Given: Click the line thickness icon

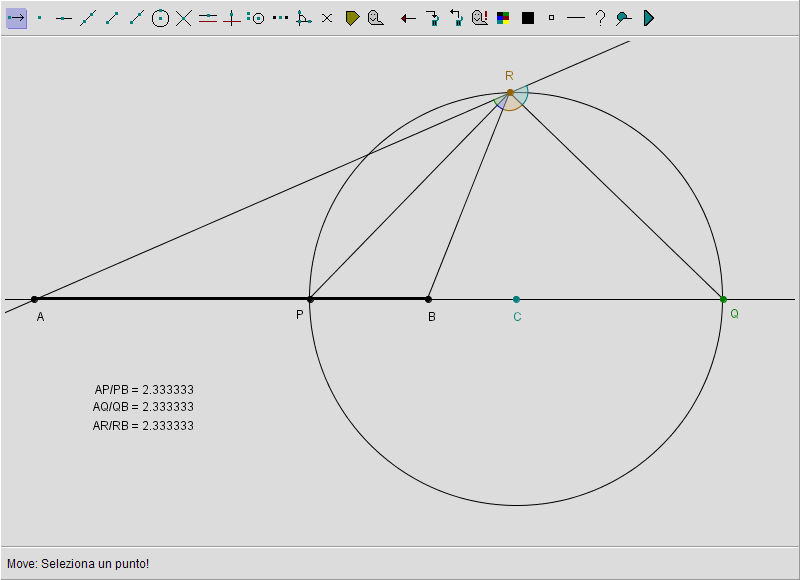Looking at the screenshot, I should pos(575,18).
